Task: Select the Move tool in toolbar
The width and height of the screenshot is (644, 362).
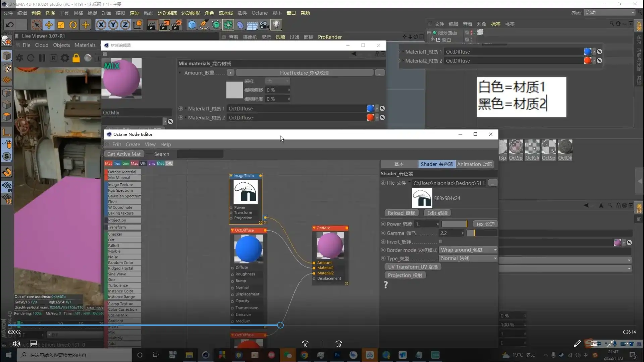Action: (x=49, y=25)
